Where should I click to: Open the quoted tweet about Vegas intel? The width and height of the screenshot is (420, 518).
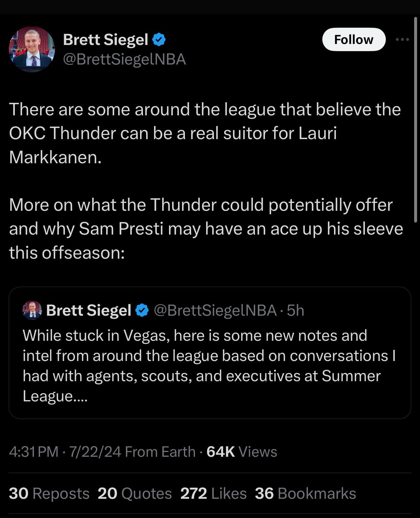[210, 365]
